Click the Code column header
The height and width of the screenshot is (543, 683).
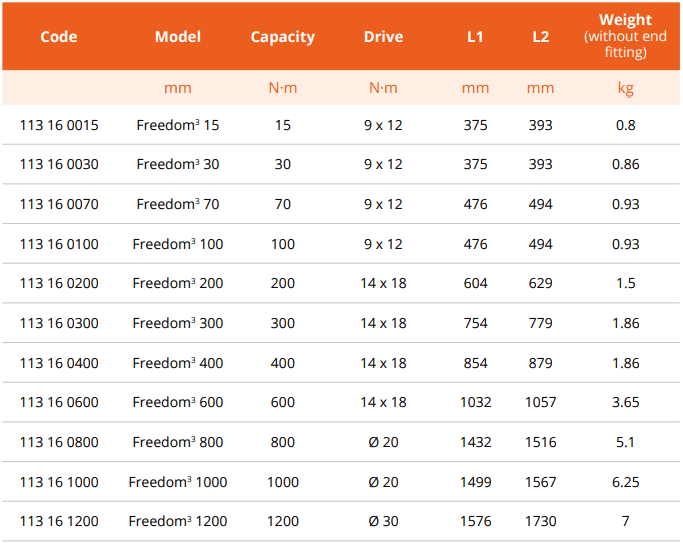(x=59, y=37)
